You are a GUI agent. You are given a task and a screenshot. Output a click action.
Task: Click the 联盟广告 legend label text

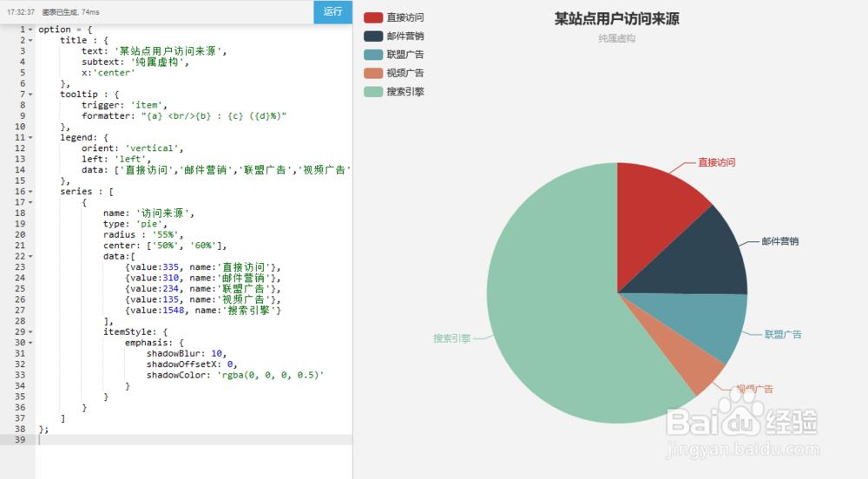click(405, 55)
